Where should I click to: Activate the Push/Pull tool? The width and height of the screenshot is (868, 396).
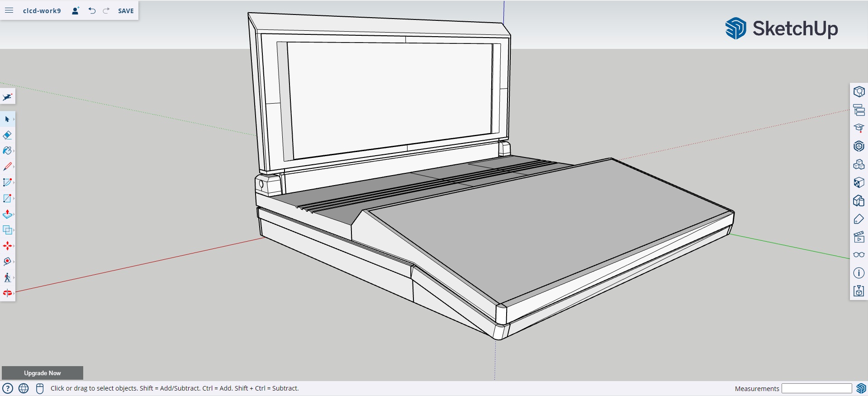coord(7,214)
